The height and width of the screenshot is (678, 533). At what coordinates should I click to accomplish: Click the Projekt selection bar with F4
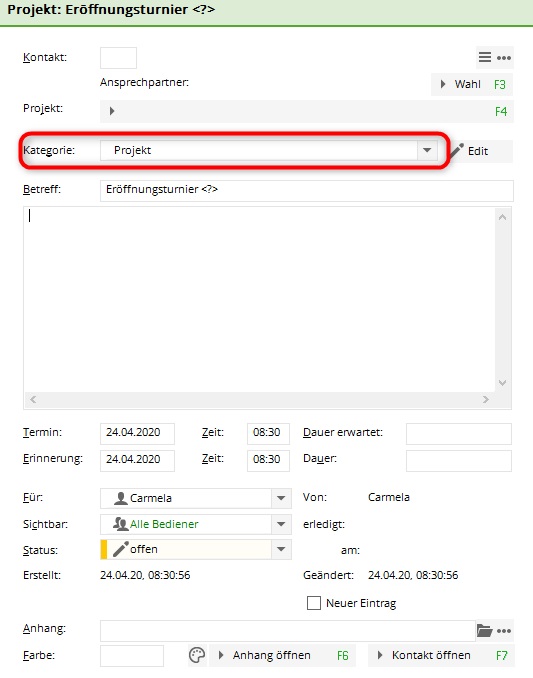tap(307, 112)
